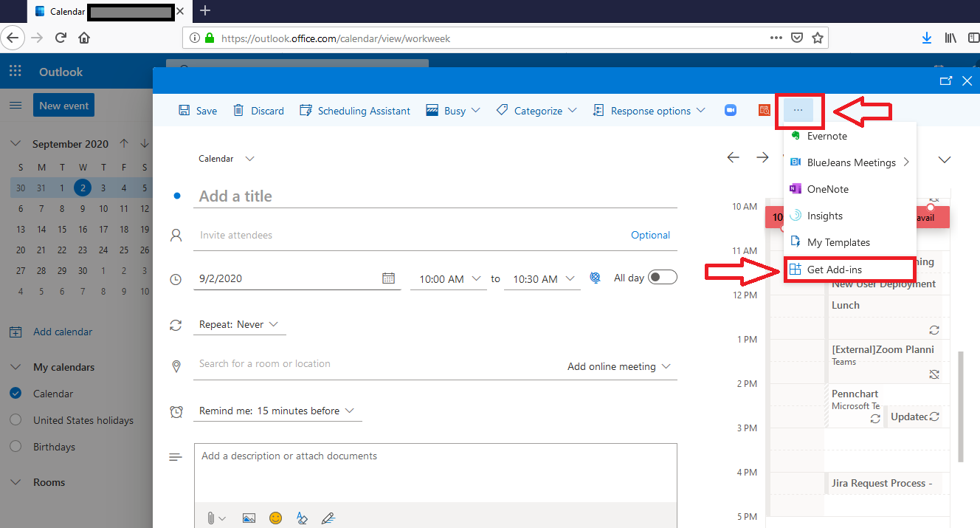Click the Add a title field
Image resolution: width=980 pixels, height=528 pixels.
(295, 195)
